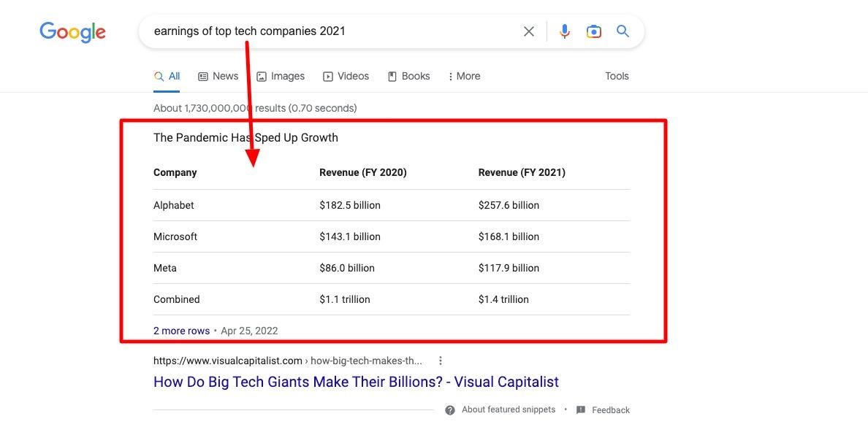Screen dimensions: 868x427
Task: Select the Books tab
Action: [x=408, y=77]
